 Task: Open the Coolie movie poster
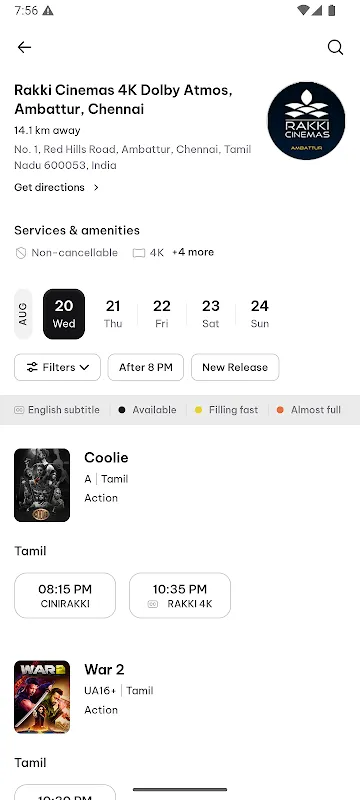(x=42, y=485)
